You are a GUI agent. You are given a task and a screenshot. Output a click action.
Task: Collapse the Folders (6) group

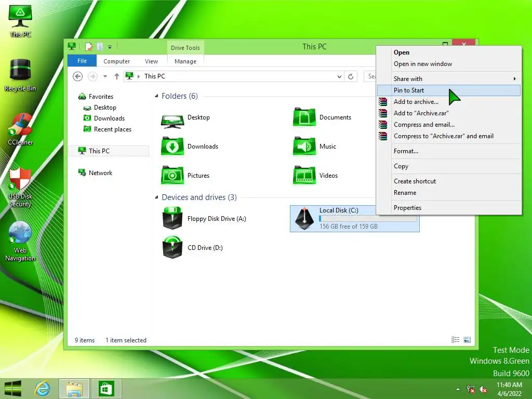tap(156, 96)
